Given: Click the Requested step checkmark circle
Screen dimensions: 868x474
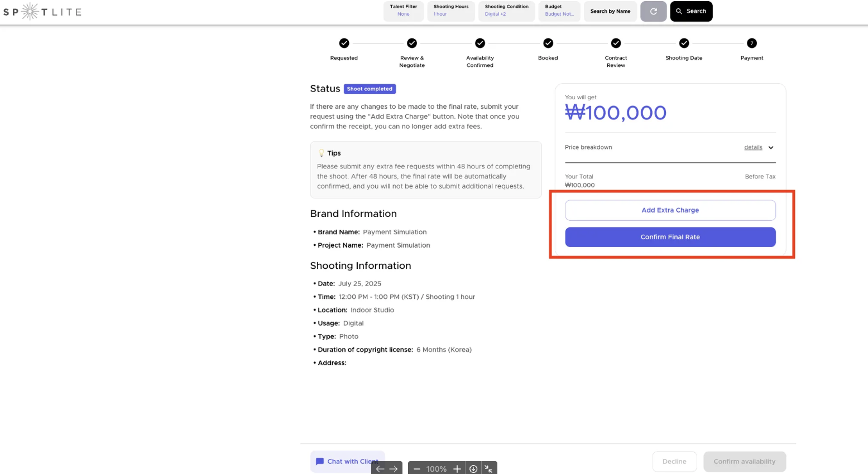Looking at the screenshot, I should tap(344, 43).
